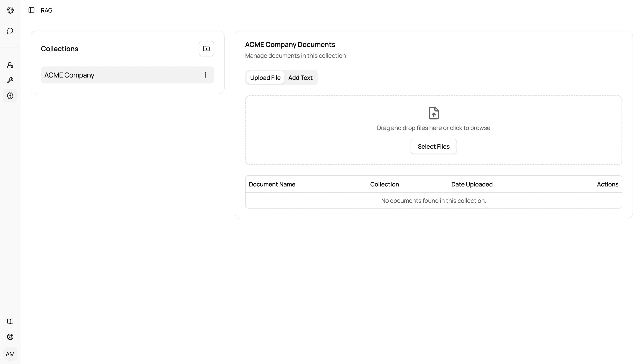The height and width of the screenshot is (364, 643).
Task: Select the brain RAG sidebar icon
Action: (10, 96)
